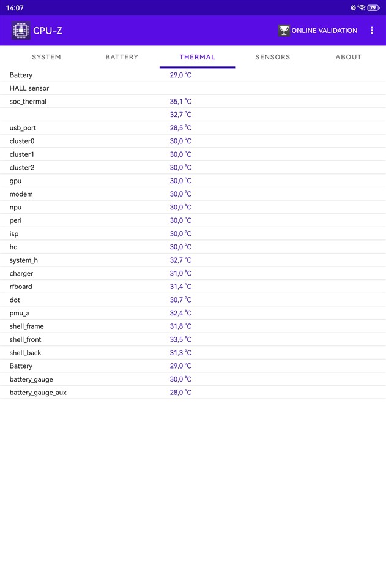Click the CPU-Z chip app icon

coord(21,31)
